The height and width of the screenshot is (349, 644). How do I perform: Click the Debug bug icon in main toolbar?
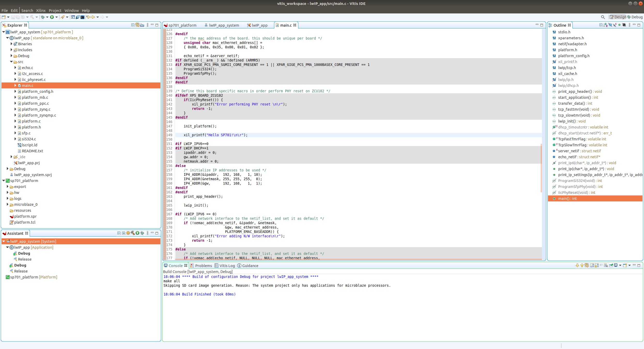[43, 17]
